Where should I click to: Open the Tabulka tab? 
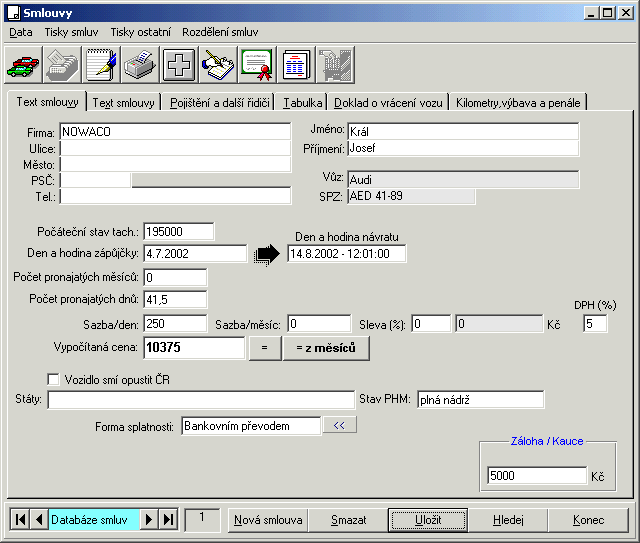click(303, 103)
